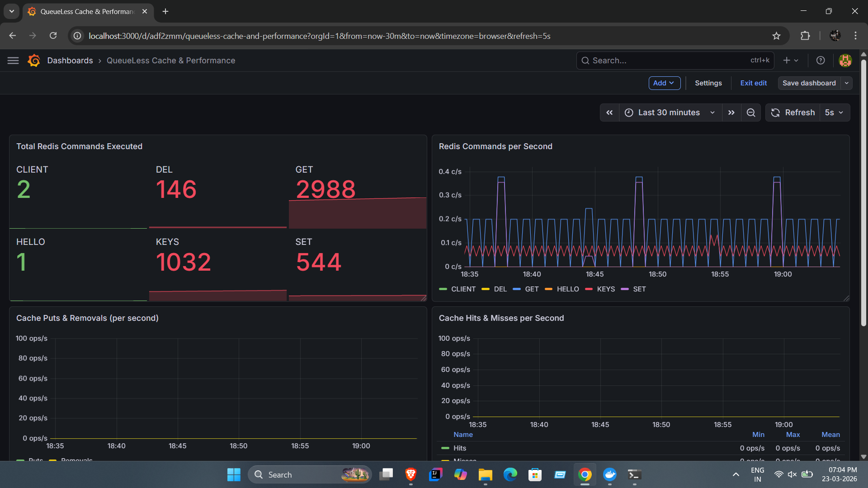Sort legend by Max column
The width and height of the screenshot is (868, 488).
coord(793,435)
